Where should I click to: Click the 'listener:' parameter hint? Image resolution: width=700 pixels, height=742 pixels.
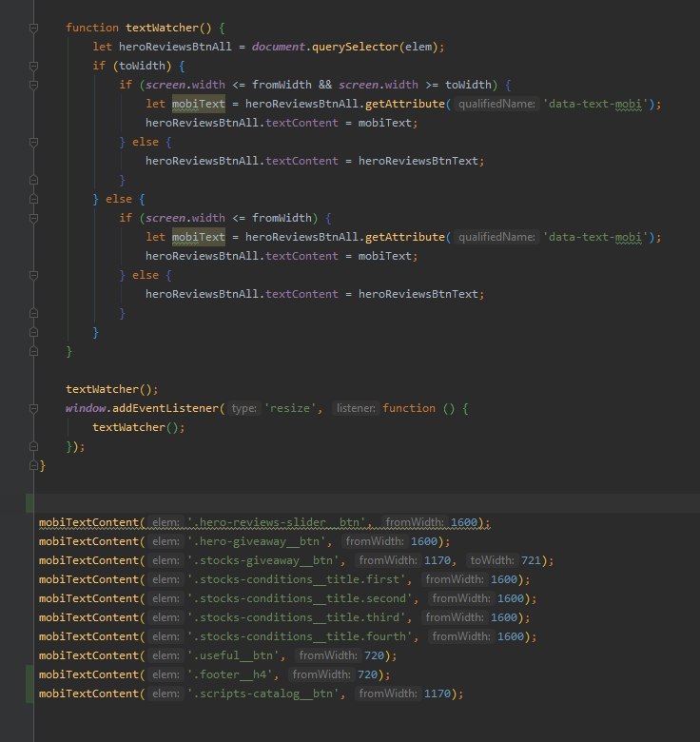(356, 408)
